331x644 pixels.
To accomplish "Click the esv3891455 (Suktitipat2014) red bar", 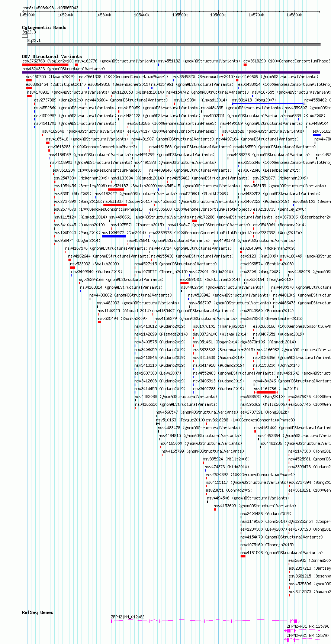I will coord(184,283).
